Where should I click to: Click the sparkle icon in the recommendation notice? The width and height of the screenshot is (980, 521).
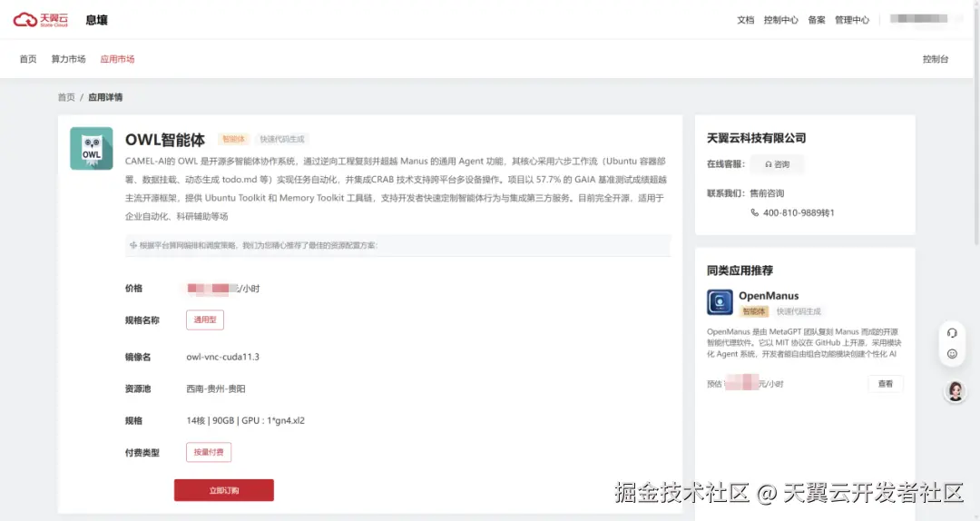point(133,245)
